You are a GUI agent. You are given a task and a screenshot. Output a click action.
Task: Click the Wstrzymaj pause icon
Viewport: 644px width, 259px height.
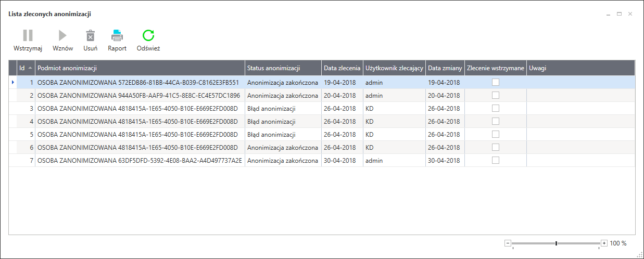tap(28, 35)
